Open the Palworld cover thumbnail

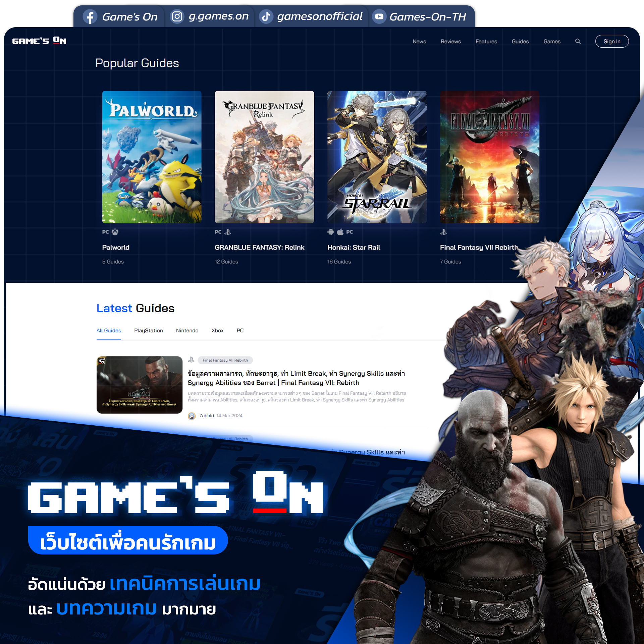[x=152, y=157]
